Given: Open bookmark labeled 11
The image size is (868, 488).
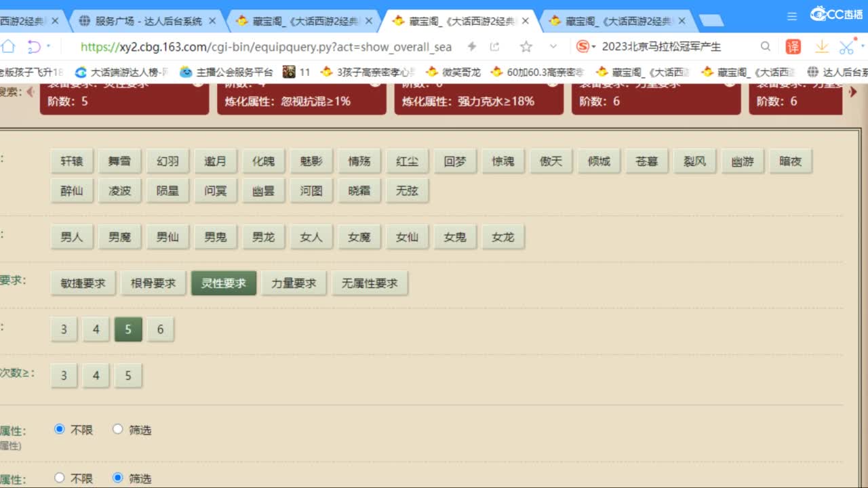Looking at the screenshot, I should click(296, 72).
